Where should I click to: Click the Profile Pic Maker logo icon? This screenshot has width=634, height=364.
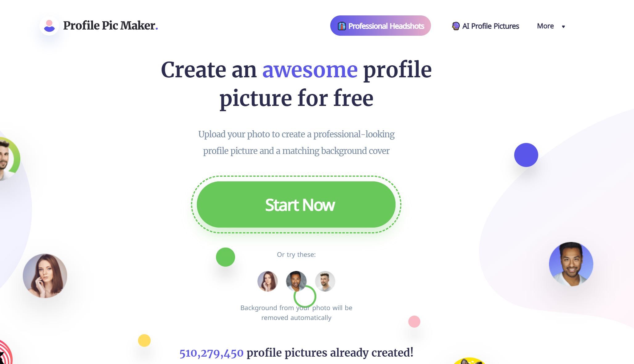click(x=49, y=26)
